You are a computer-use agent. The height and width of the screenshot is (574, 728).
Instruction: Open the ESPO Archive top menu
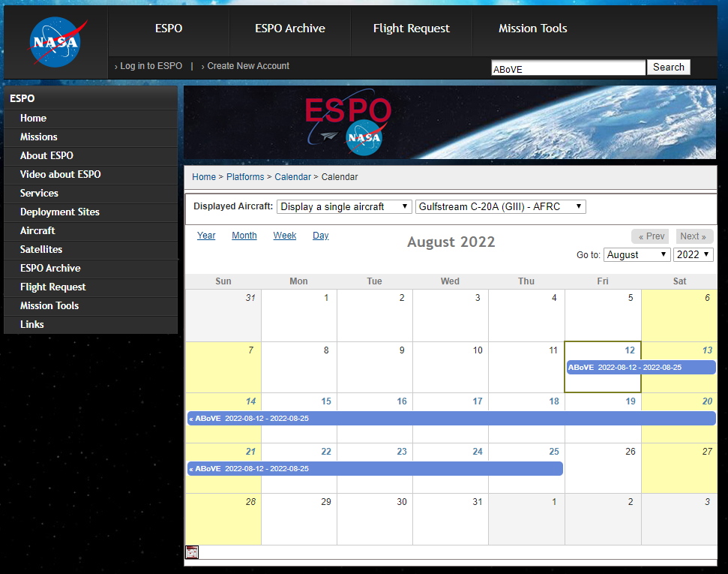pos(290,29)
